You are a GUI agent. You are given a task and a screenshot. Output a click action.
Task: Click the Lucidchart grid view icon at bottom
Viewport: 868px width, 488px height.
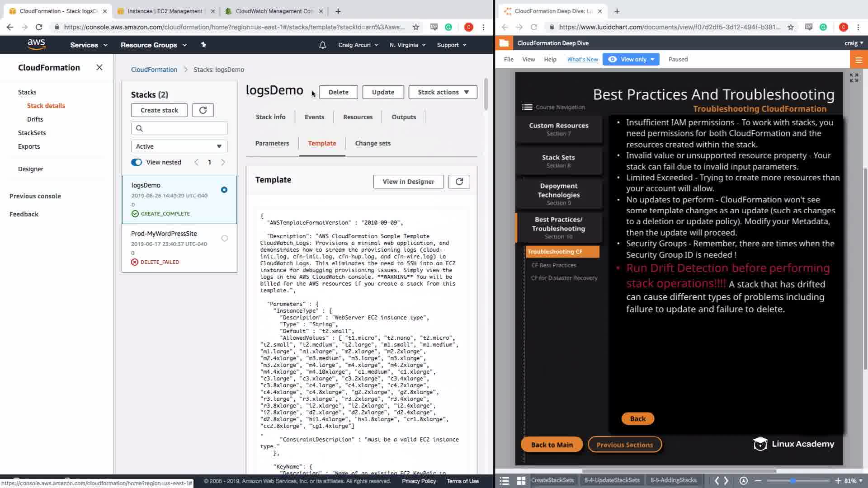point(521,481)
